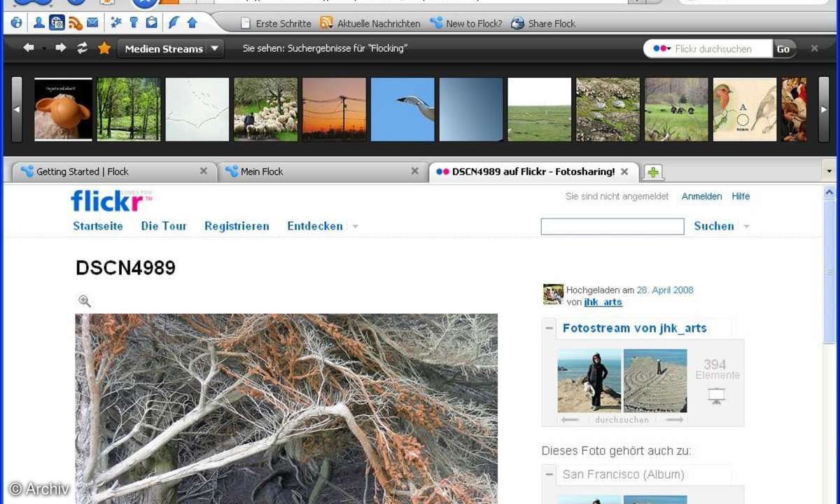Click the Flickr page search box
The width and height of the screenshot is (840, 504).
click(x=612, y=226)
